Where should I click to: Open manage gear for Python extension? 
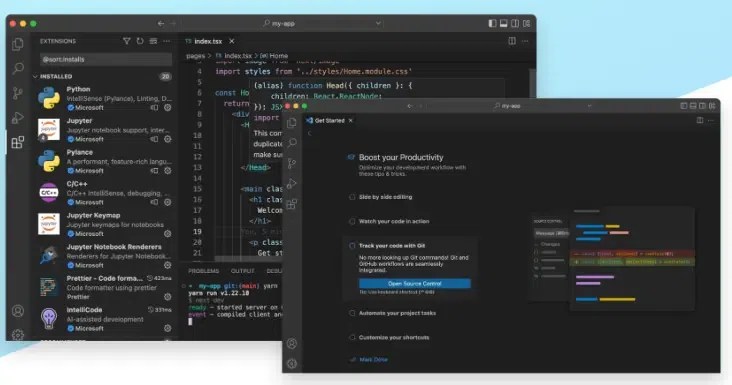[168, 107]
